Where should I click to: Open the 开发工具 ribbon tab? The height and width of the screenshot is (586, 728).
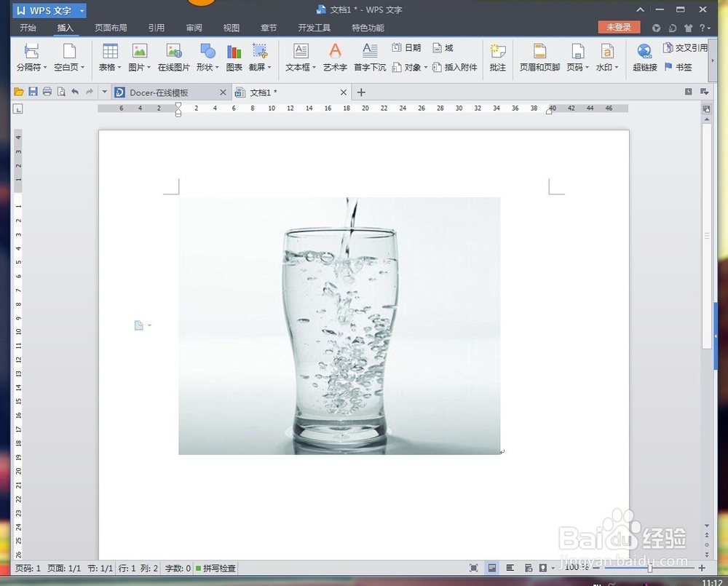click(314, 28)
